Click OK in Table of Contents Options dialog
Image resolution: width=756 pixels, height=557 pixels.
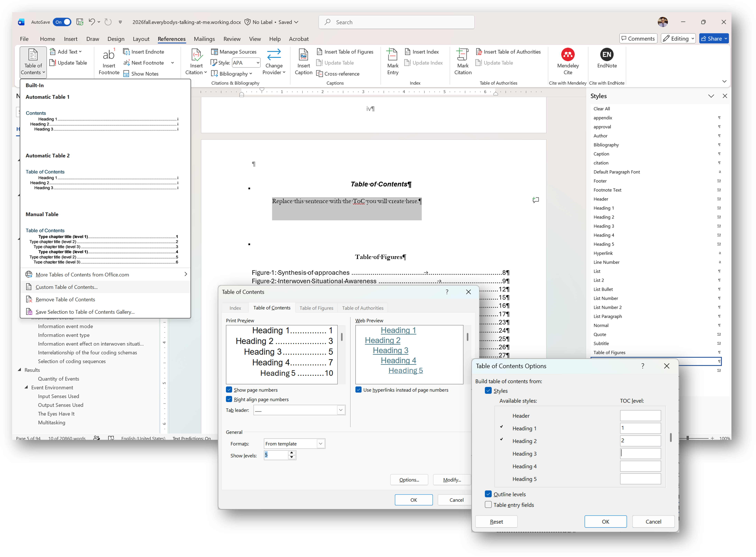pyautogui.click(x=605, y=522)
